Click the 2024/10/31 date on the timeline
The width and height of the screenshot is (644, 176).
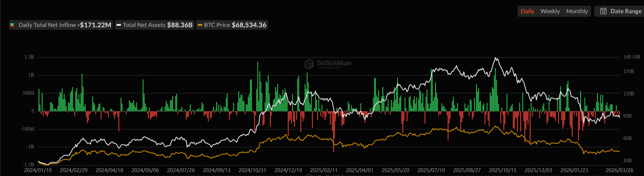point(252,170)
